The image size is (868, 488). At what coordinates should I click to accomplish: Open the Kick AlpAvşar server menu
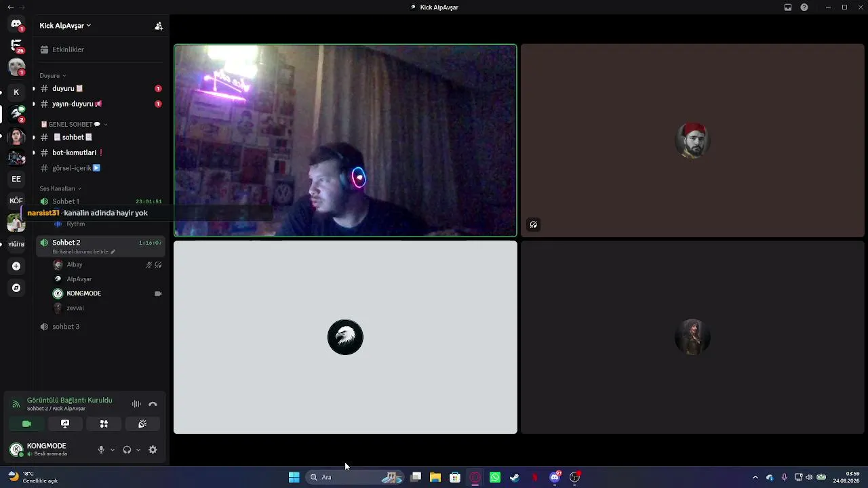65,26
